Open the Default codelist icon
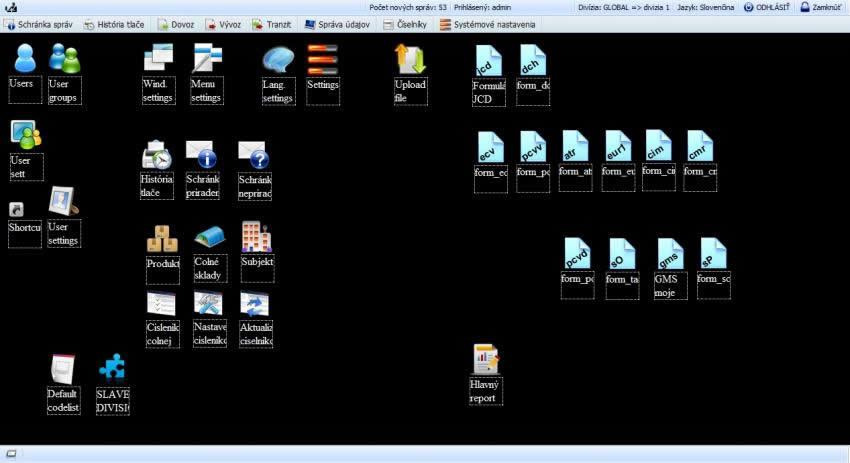Screen dimensions: 850x463 pos(62,370)
